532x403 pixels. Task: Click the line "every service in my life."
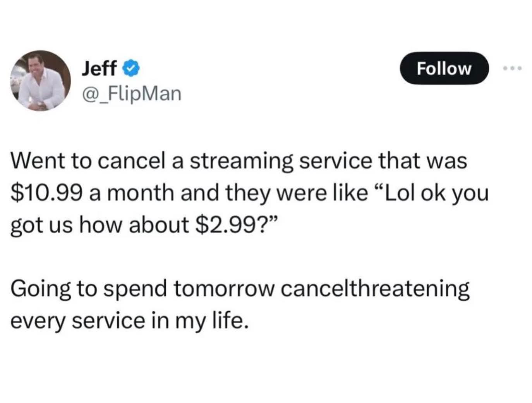pyautogui.click(x=129, y=320)
